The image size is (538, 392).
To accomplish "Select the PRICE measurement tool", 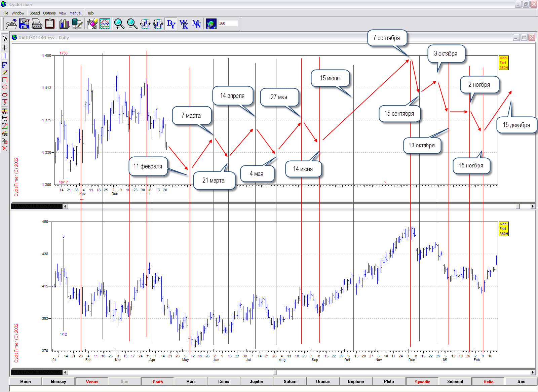I will click(x=5, y=111).
